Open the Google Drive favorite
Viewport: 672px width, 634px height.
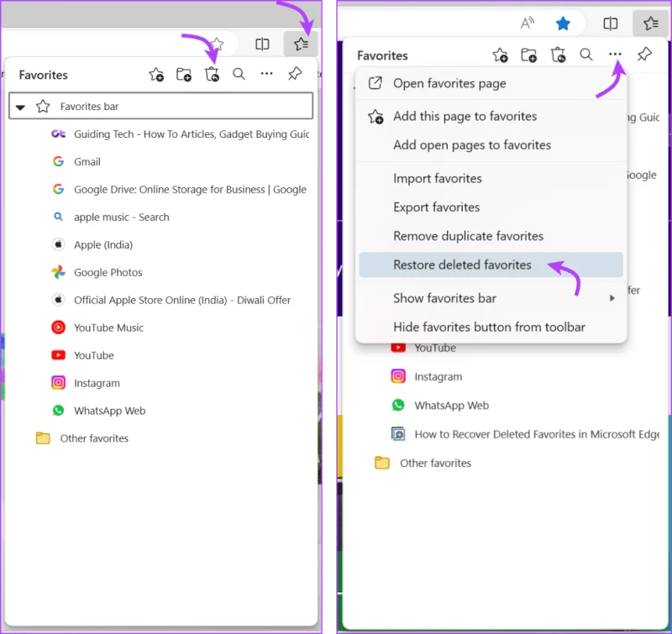(179, 189)
